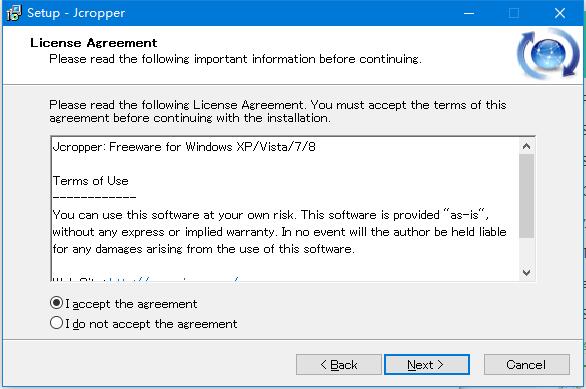This screenshot has width=586, height=389.
Task: Go back with the Back button
Action: pyautogui.click(x=339, y=364)
